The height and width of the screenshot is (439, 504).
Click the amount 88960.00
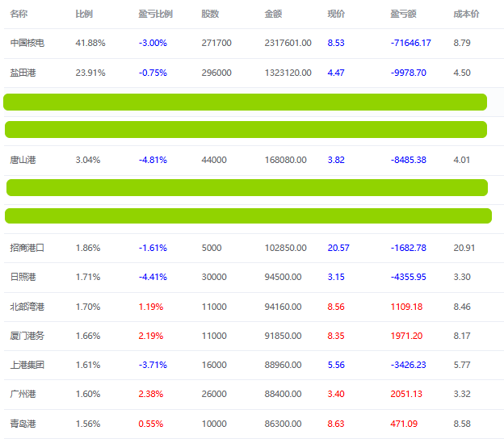click(283, 365)
